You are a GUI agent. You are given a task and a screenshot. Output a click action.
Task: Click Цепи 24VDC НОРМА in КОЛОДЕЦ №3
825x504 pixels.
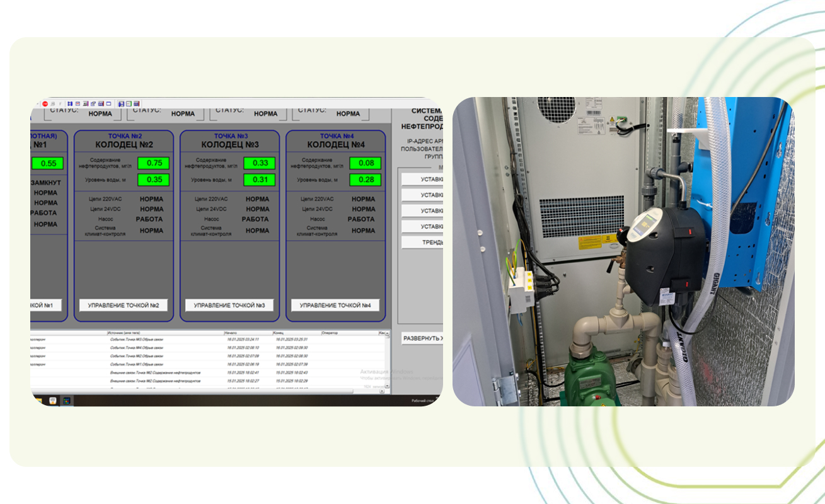tap(257, 209)
